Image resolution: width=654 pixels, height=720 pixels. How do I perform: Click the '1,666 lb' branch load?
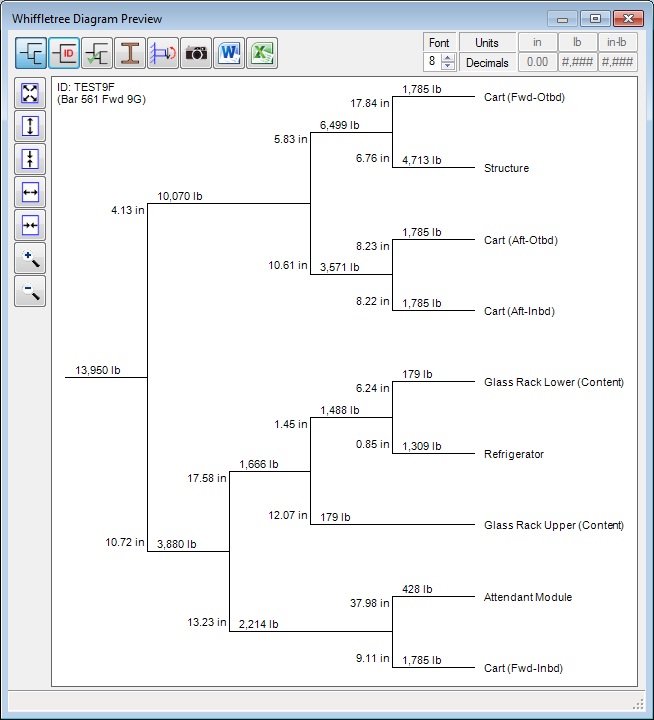(259, 464)
